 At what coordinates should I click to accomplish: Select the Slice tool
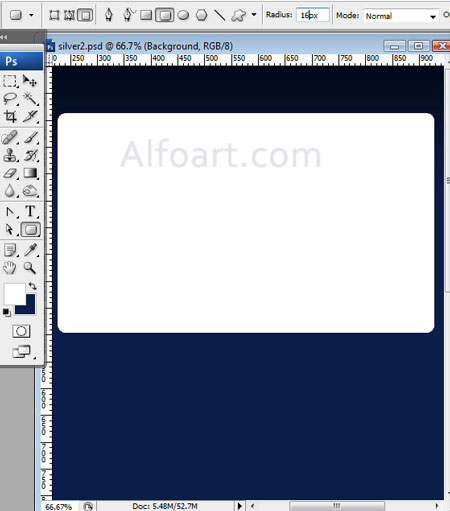(30, 116)
